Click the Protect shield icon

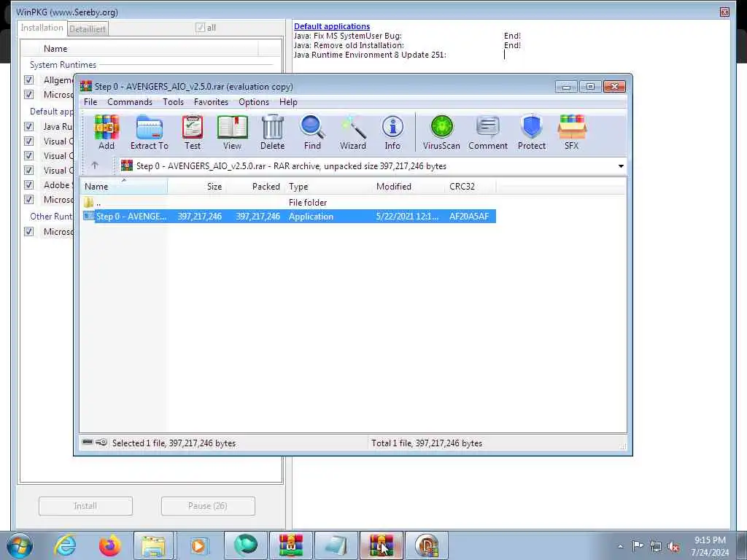click(532, 133)
